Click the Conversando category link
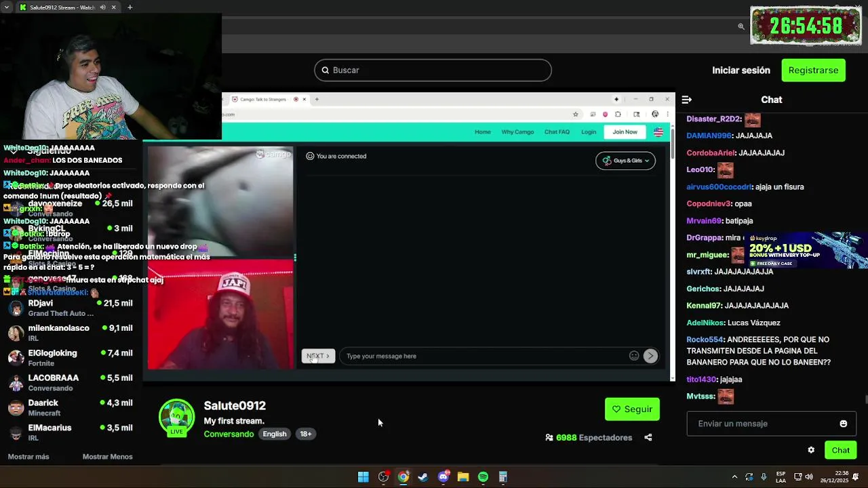868x488 pixels. pos(229,434)
